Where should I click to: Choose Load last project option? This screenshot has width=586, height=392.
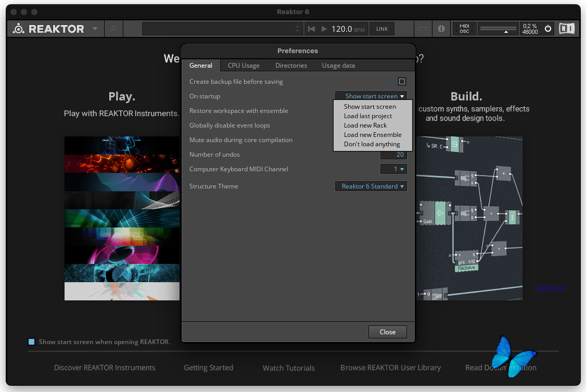(x=368, y=116)
